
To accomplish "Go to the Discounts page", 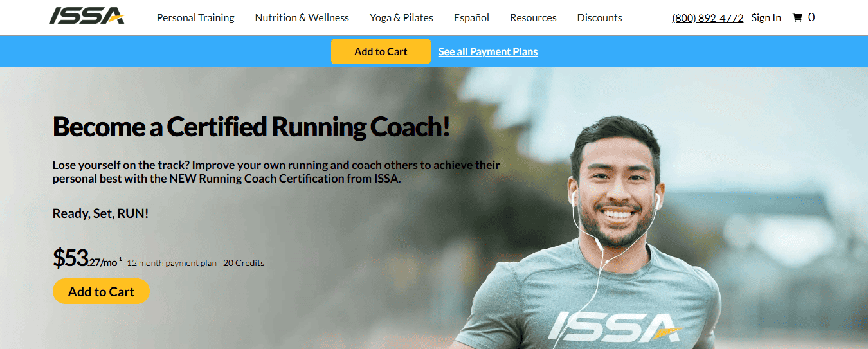I will tap(599, 18).
